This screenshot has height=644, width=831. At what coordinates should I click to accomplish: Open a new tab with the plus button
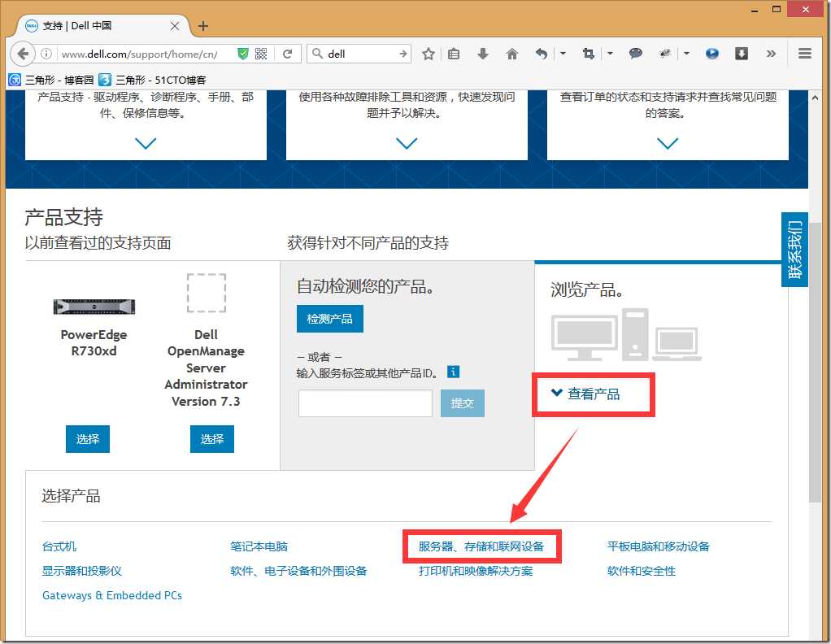pyautogui.click(x=203, y=26)
